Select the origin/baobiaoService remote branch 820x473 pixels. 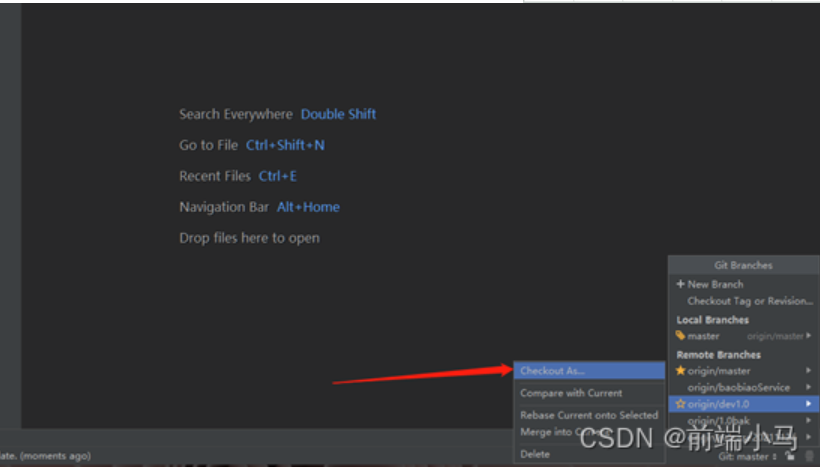coord(744,387)
